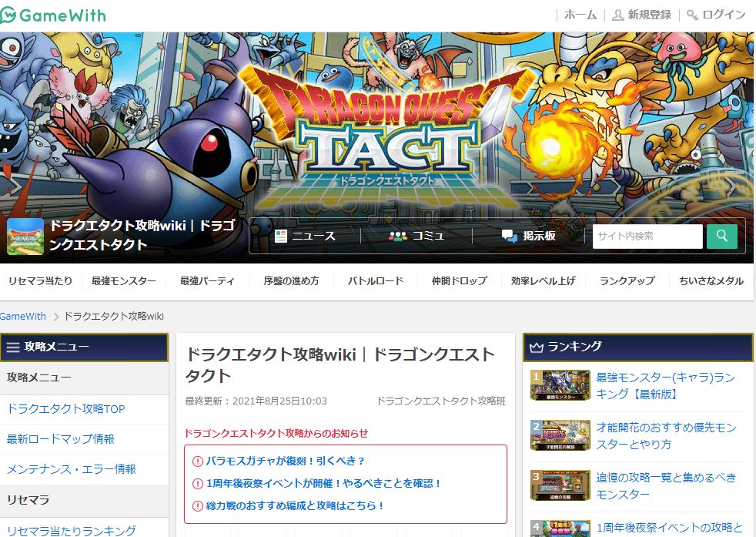756x537 pixels.
Task: Open 効率レベル上げ menu item
Action: 544,280
